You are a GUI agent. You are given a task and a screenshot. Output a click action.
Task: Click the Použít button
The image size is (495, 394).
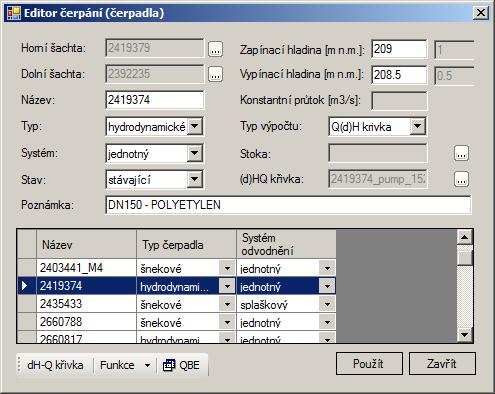point(369,364)
